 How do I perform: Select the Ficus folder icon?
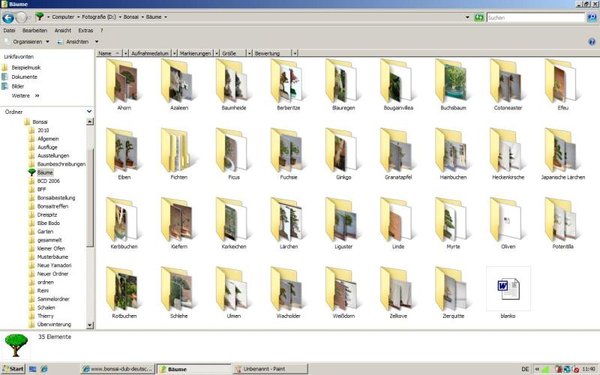tap(233, 151)
